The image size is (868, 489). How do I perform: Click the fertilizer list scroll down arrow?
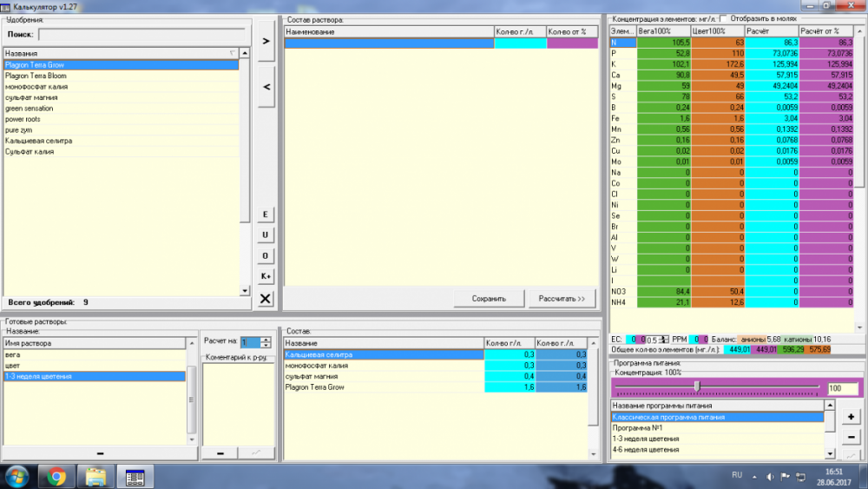coord(245,291)
